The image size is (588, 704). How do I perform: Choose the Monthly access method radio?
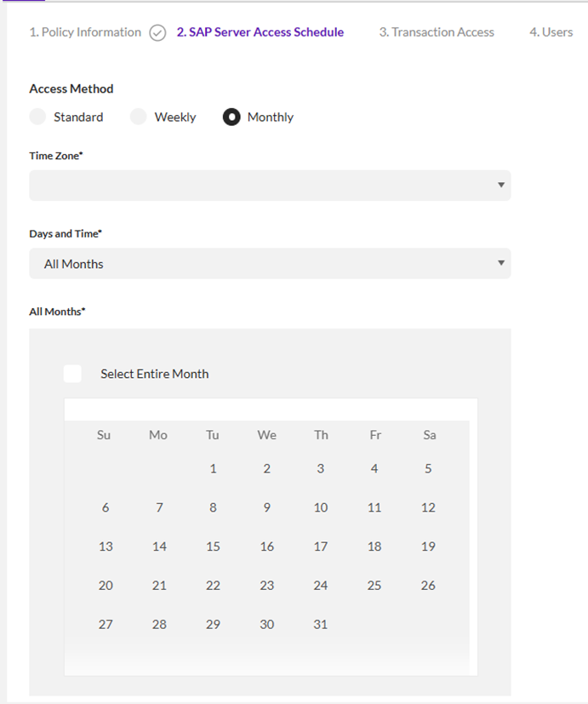pos(231,117)
